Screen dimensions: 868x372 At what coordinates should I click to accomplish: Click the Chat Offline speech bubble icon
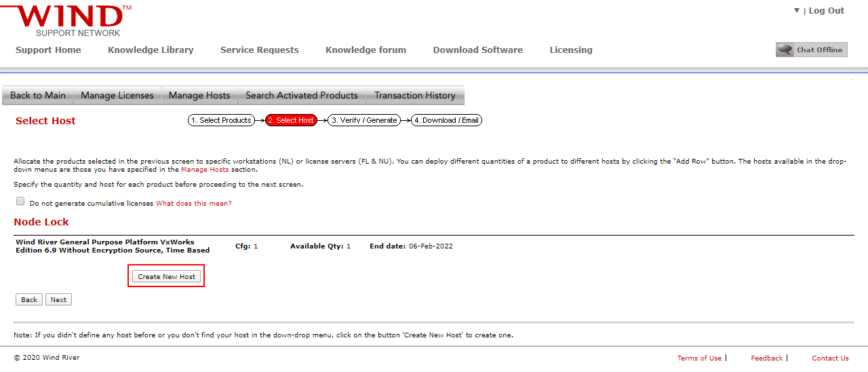(x=785, y=50)
